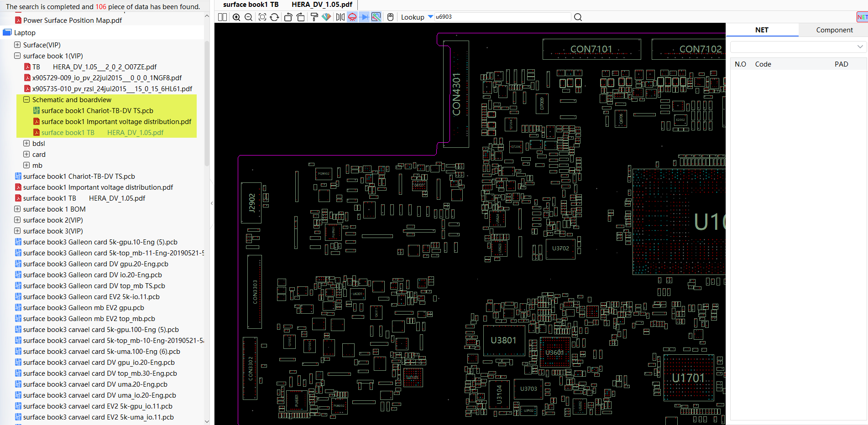Toggle the diode arrow mode button
The image size is (868, 425).
(364, 17)
